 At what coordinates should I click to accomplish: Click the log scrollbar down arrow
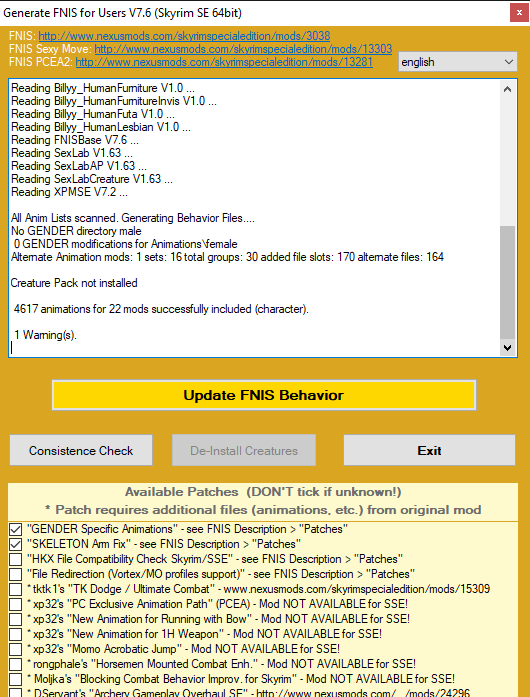tap(507, 348)
